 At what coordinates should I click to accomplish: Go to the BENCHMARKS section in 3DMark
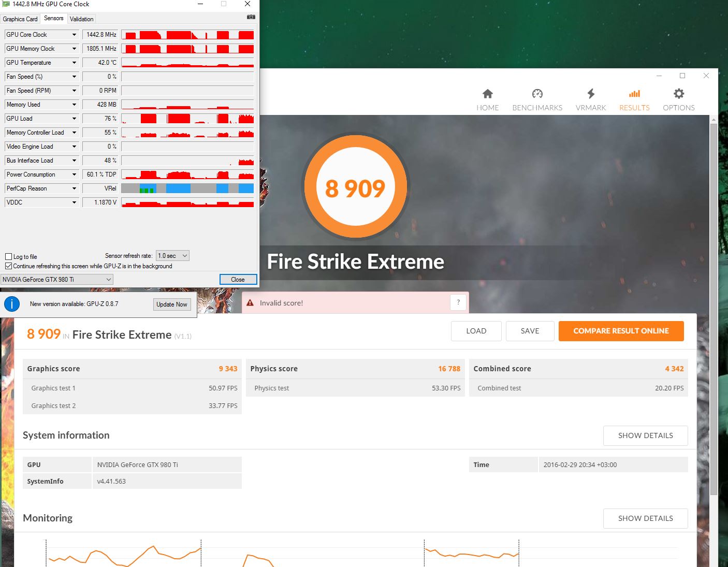(537, 99)
